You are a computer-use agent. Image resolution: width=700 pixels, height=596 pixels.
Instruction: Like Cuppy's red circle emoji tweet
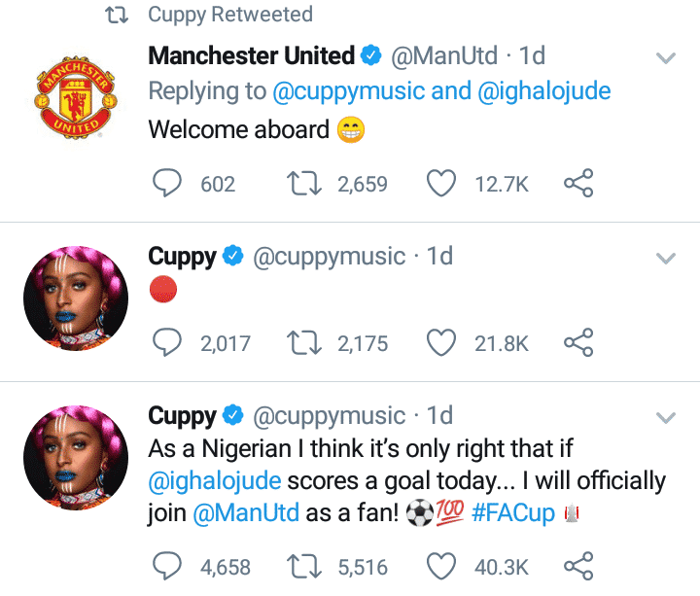click(442, 342)
